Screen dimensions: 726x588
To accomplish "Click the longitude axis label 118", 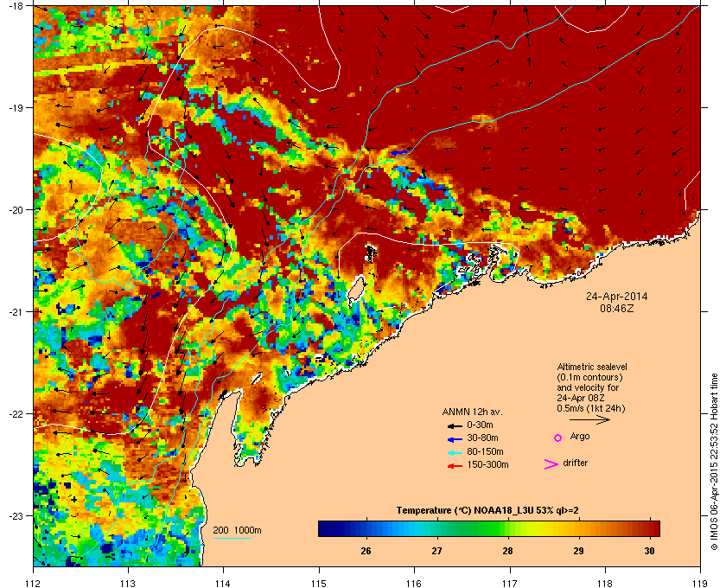I will 605,584.
